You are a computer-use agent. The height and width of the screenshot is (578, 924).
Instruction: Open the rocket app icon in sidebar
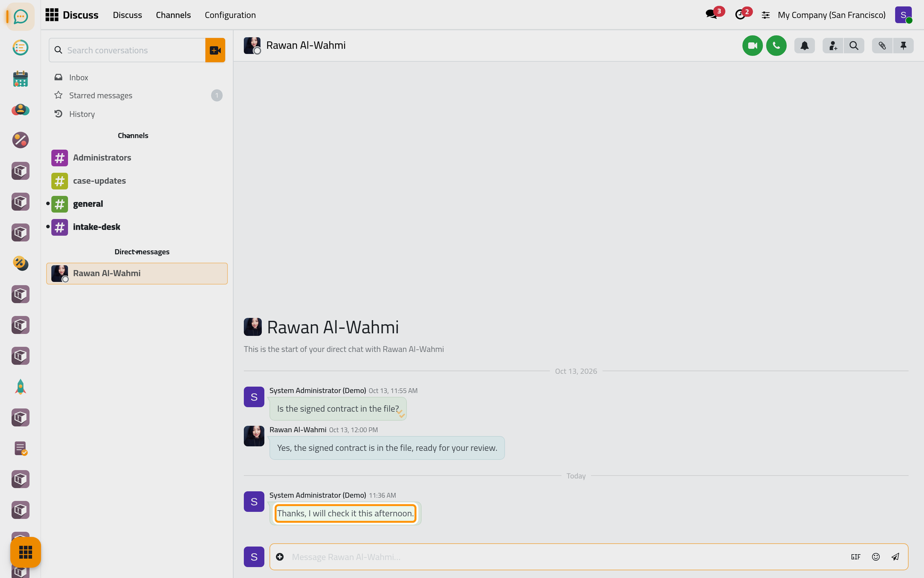coord(20,387)
